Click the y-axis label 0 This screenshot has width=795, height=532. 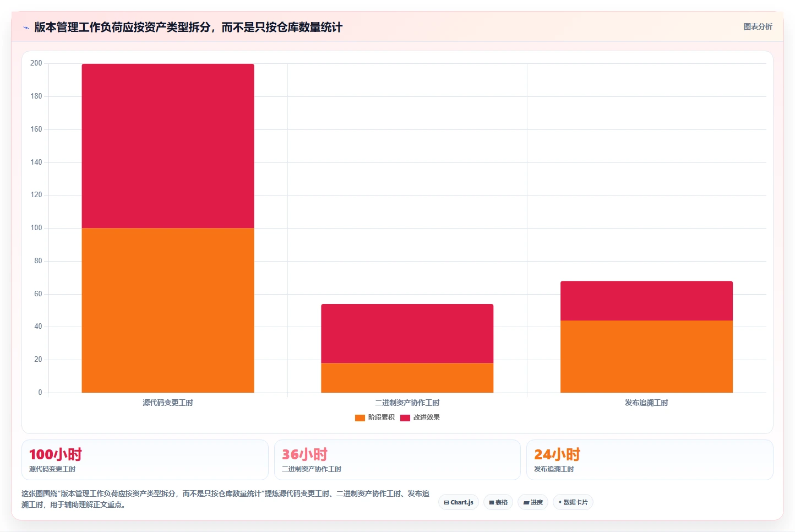point(40,393)
